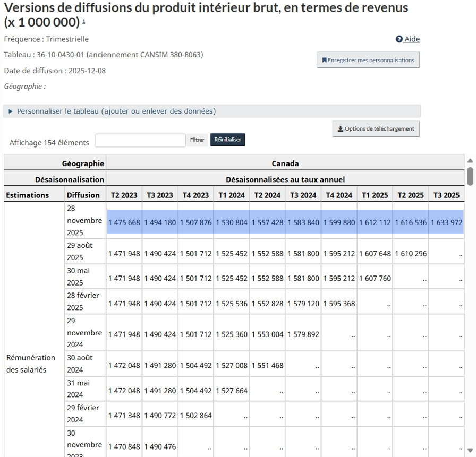Click the Aide help question-mark icon
Image resolution: width=476 pixels, height=457 pixels.
[x=399, y=39]
